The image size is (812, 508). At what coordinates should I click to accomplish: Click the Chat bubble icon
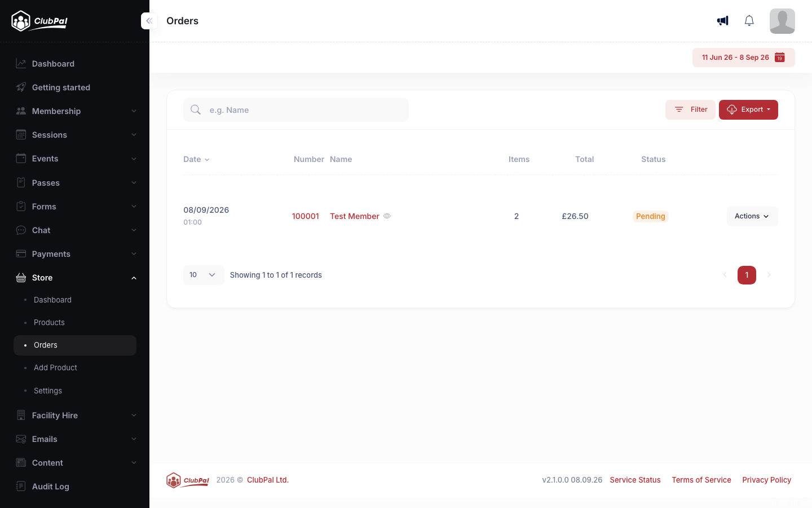(x=21, y=230)
